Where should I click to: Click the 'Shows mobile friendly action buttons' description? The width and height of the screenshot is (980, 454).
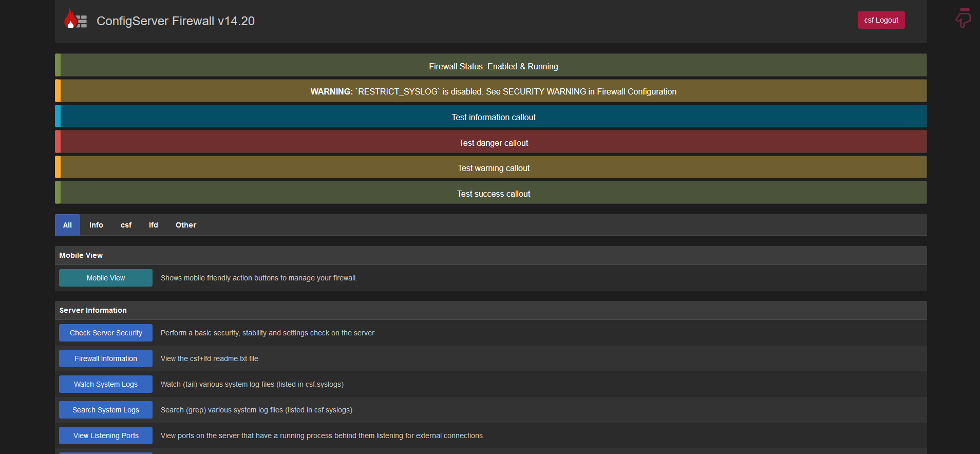259,278
